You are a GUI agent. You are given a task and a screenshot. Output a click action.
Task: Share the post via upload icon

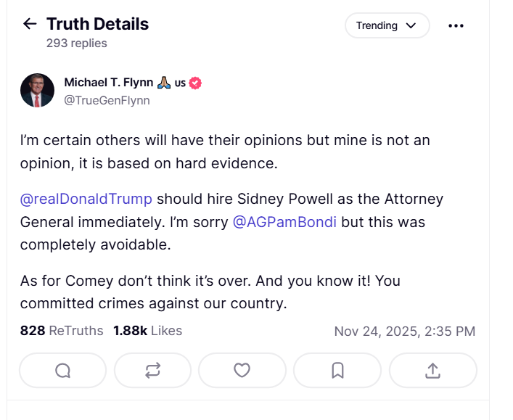432,371
